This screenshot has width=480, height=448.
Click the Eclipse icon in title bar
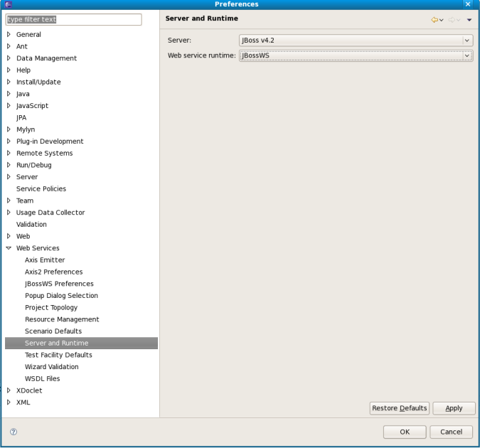8,4
